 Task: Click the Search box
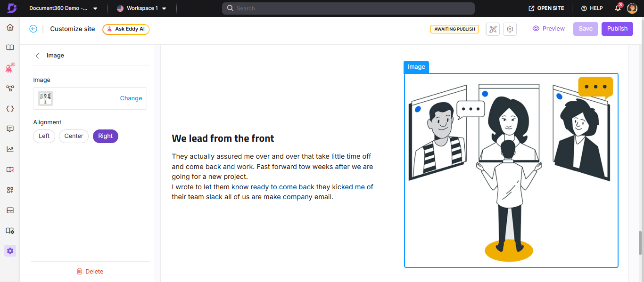coord(348,8)
